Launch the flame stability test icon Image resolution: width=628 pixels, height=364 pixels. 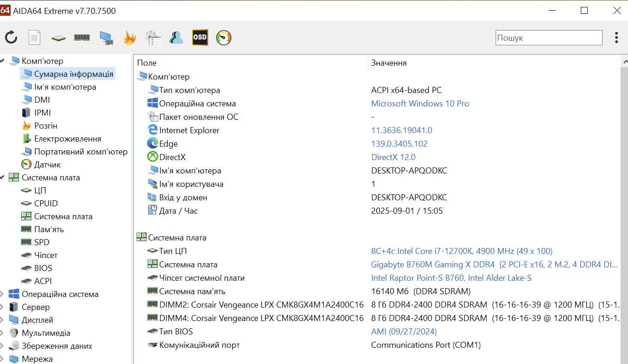point(130,37)
